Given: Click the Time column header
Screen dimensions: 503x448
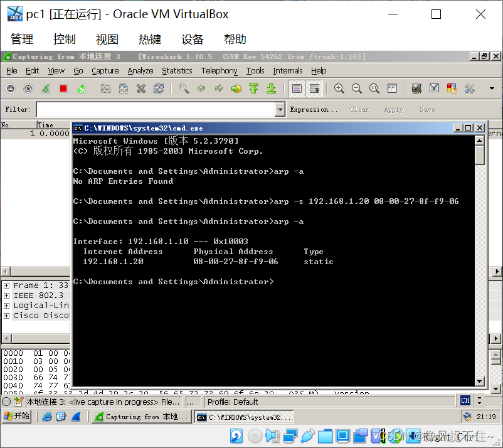Looking at the screenshot, I should pos(53,125).
